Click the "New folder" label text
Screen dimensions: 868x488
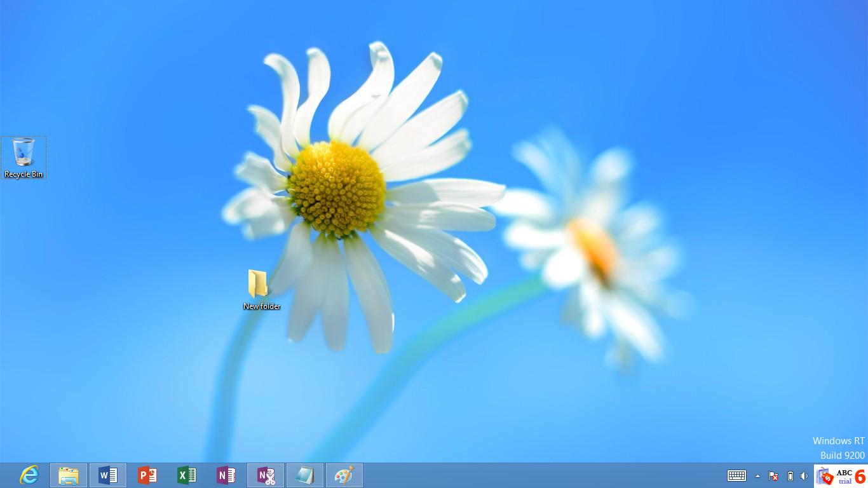pyautogui.click(x=262, y=306)
